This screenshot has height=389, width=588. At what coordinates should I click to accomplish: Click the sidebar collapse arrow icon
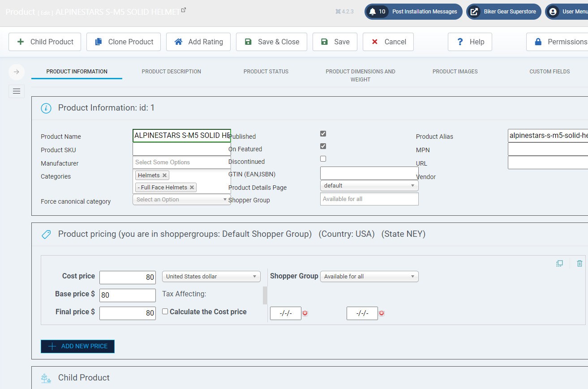click(x=17, y=72)
